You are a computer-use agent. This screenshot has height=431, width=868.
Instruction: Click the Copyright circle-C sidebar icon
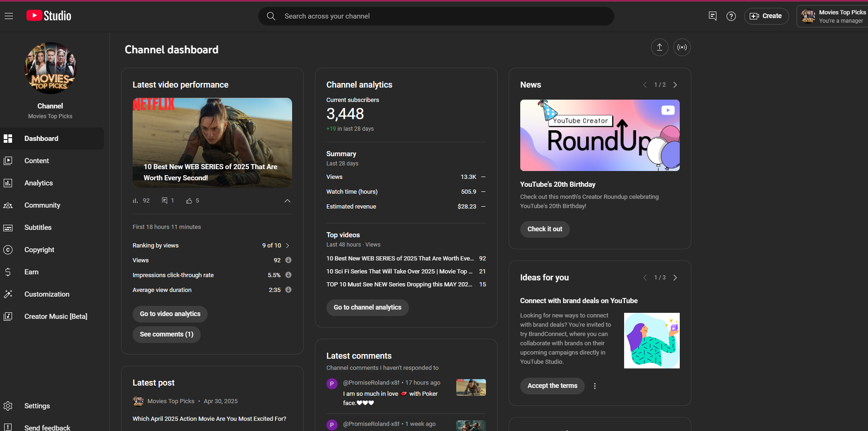(x=8, y=250)
